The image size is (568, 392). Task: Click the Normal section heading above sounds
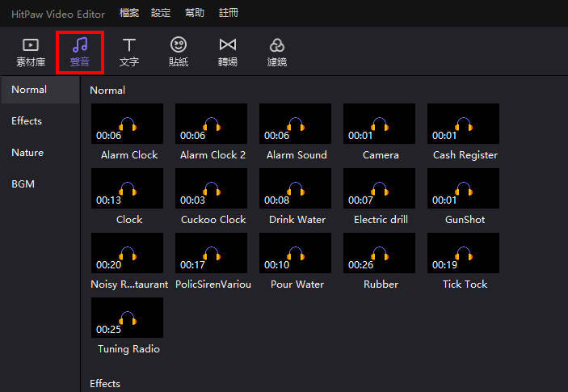tap(107, 91)
